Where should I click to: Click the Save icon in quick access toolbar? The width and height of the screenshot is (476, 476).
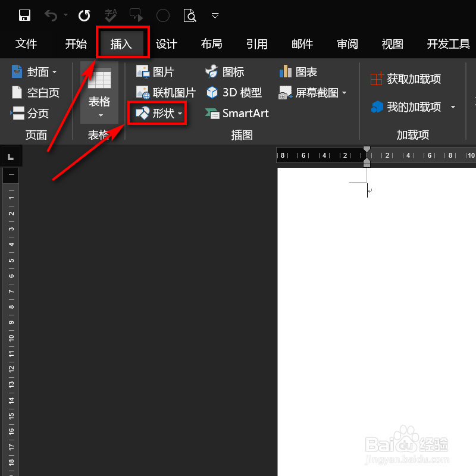tap(24, 15)
